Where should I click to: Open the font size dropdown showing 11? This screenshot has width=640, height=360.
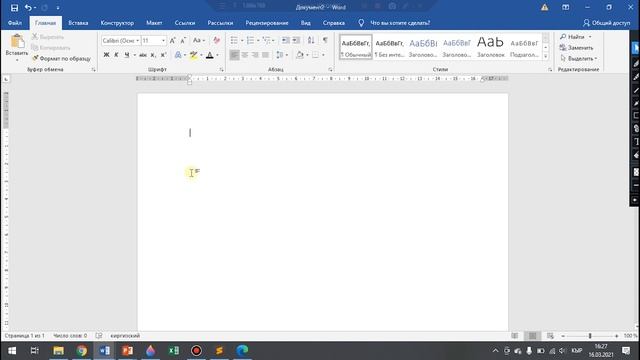[163, 40]
